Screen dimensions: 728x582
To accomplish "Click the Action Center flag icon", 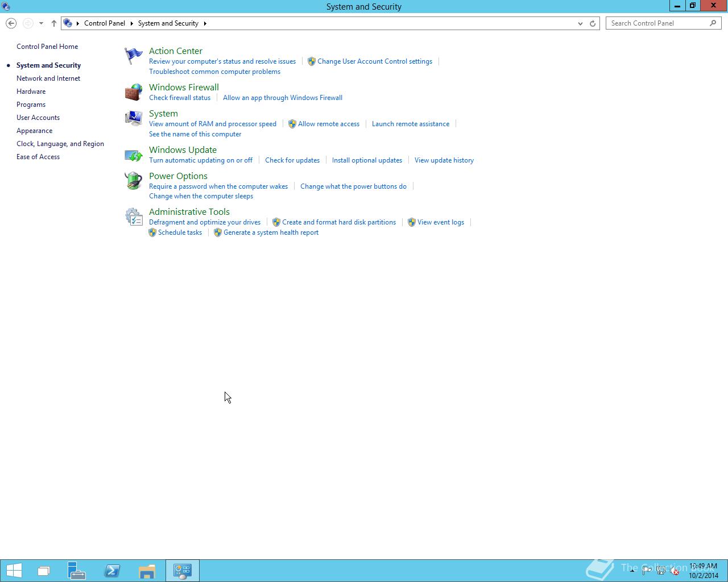I will 134,56.
